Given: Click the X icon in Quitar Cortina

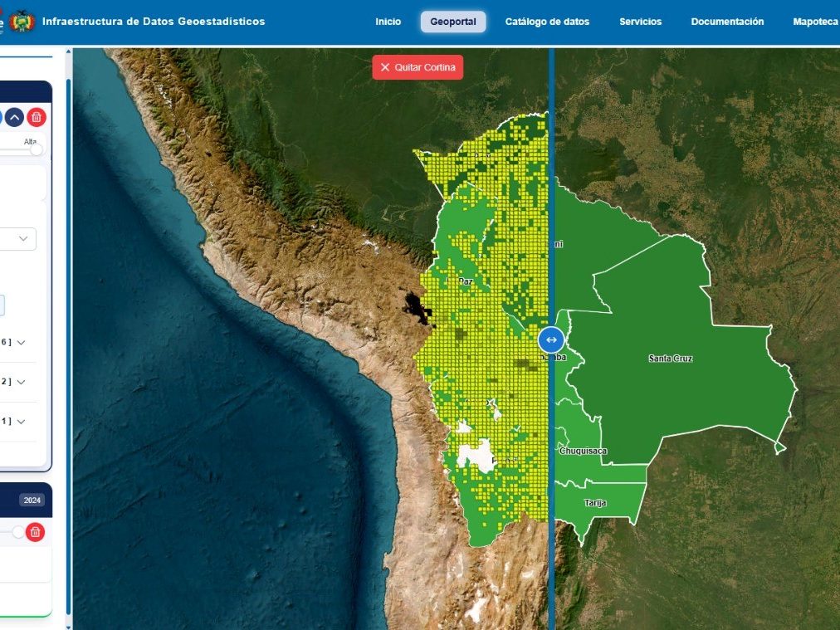Looking at the screenshot, I should pos(385,67).
